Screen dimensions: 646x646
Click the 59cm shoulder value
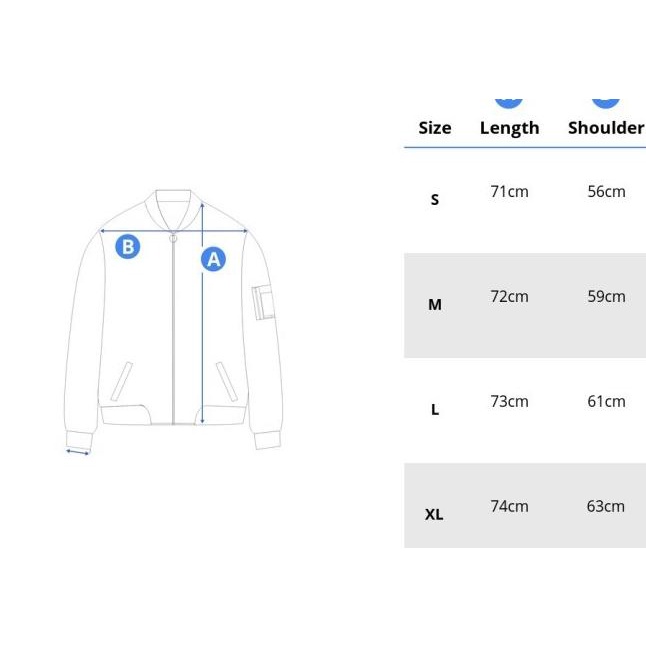pos(606,297)
